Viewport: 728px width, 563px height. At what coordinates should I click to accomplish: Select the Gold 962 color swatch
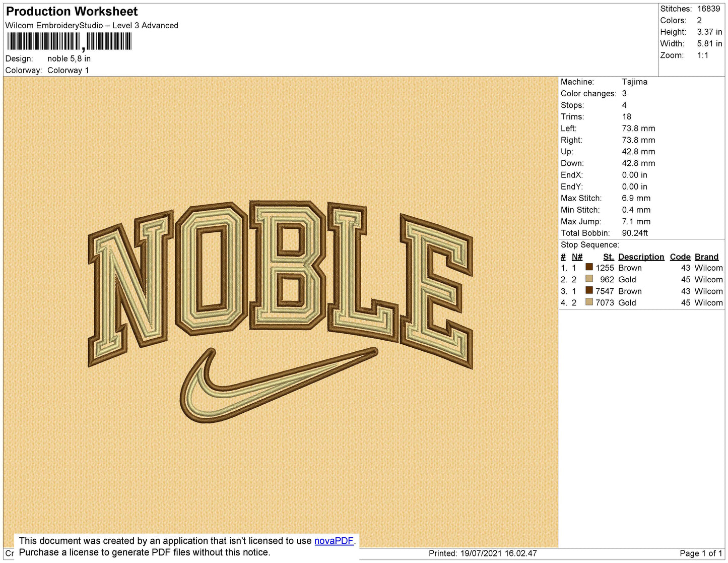(x=589, y=279)
